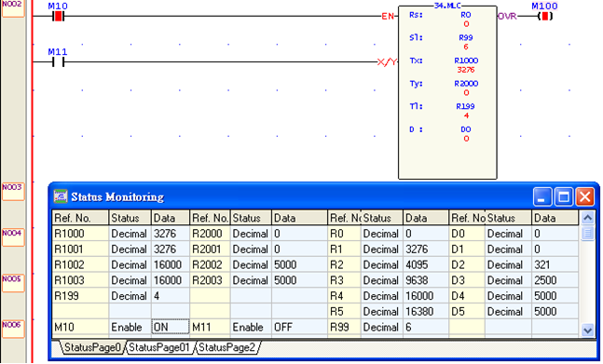Click the M10 contact on the ladder rung
603x364 pixels.
click(58, 16)
